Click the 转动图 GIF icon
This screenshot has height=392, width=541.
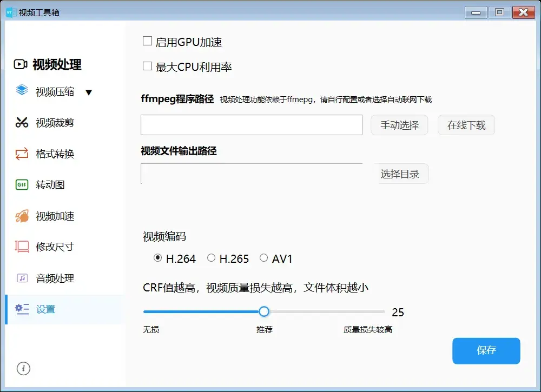tap(22, 184)
